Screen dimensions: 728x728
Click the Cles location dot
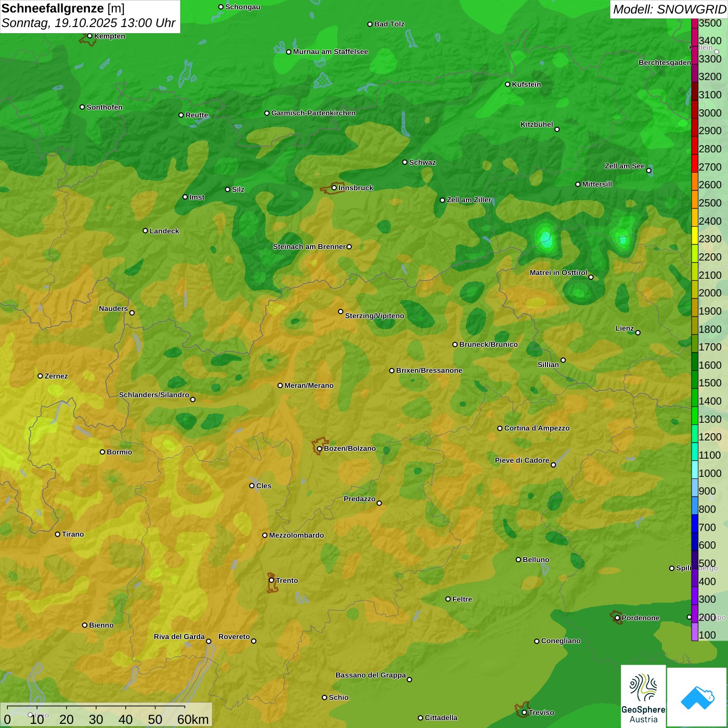(252, 486)
